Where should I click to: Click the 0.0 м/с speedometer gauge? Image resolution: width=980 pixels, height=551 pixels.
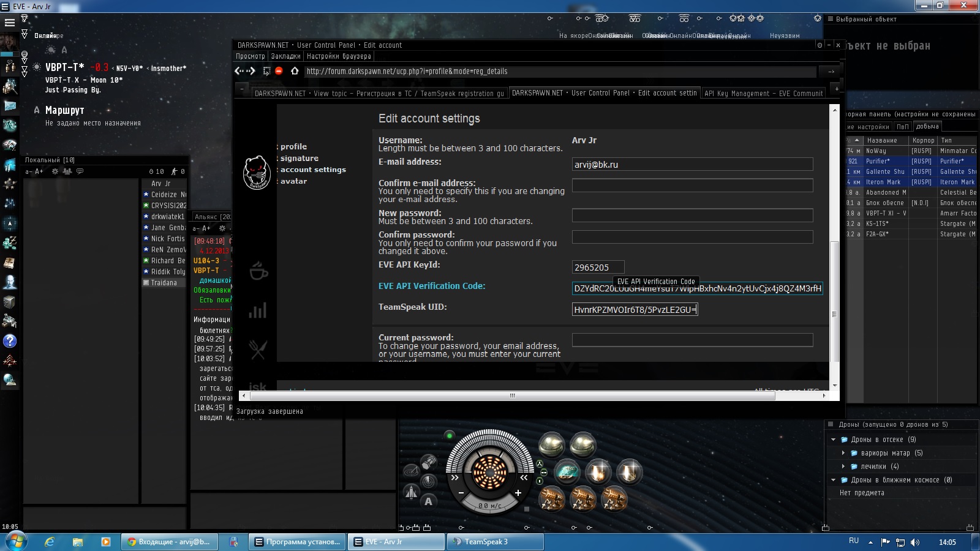click(x=490, y=506)
